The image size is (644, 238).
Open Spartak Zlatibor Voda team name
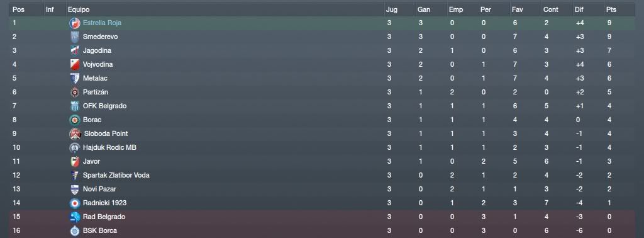[x=116, y=175]
